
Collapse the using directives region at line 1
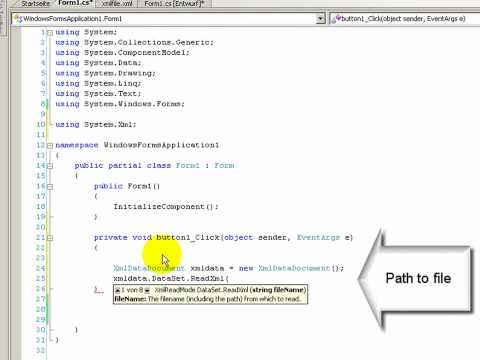point(50,33)
